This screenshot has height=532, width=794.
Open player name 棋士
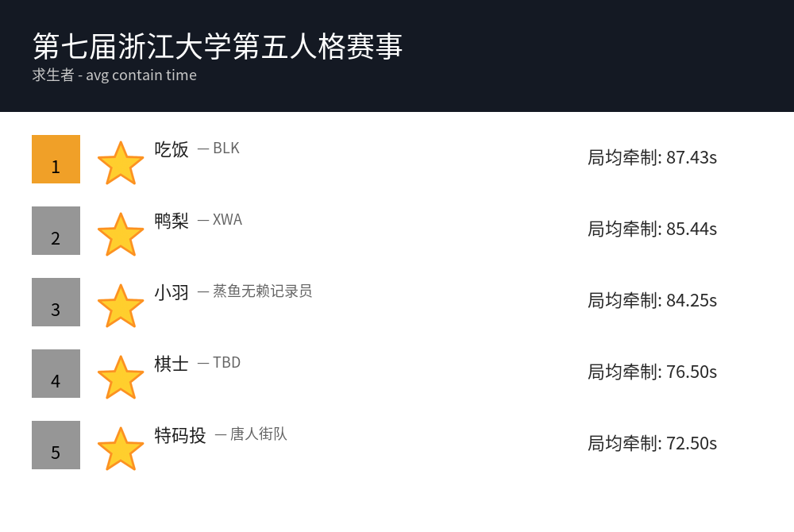point(172,364)
